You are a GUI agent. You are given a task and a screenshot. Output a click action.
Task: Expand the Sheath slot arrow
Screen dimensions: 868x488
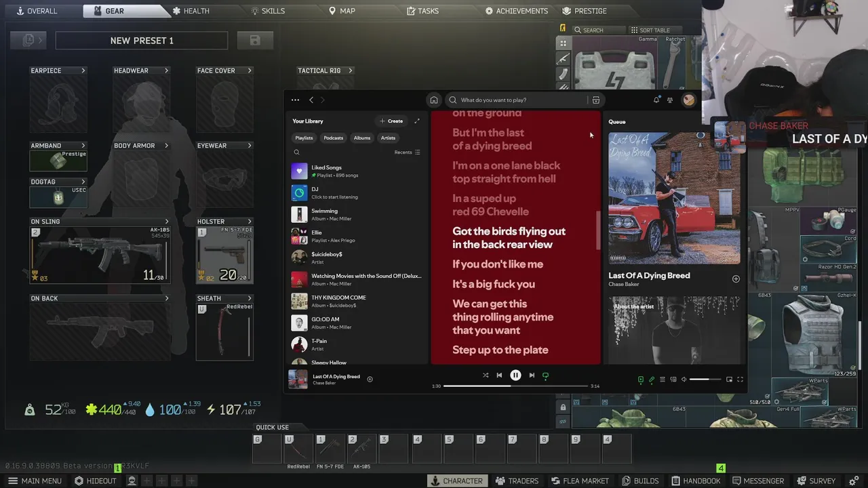(250, 298)
